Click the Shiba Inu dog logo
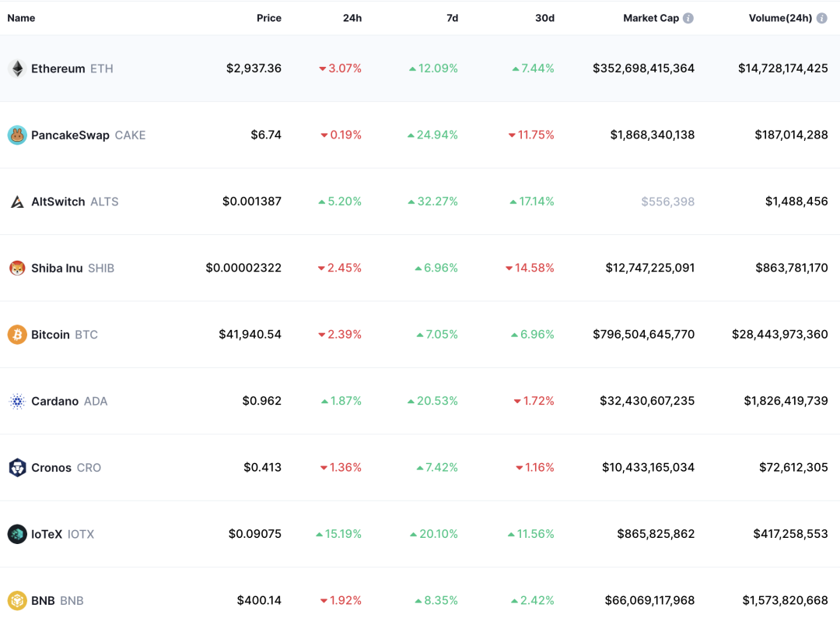The width and height of the screenshot is (840, 618). [17, 268]
